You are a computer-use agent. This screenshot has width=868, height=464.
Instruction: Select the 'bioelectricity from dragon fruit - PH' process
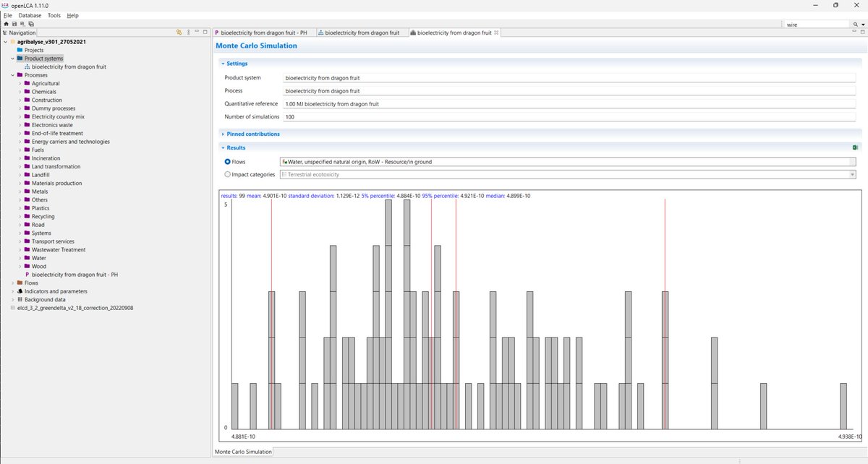point(75,275)
